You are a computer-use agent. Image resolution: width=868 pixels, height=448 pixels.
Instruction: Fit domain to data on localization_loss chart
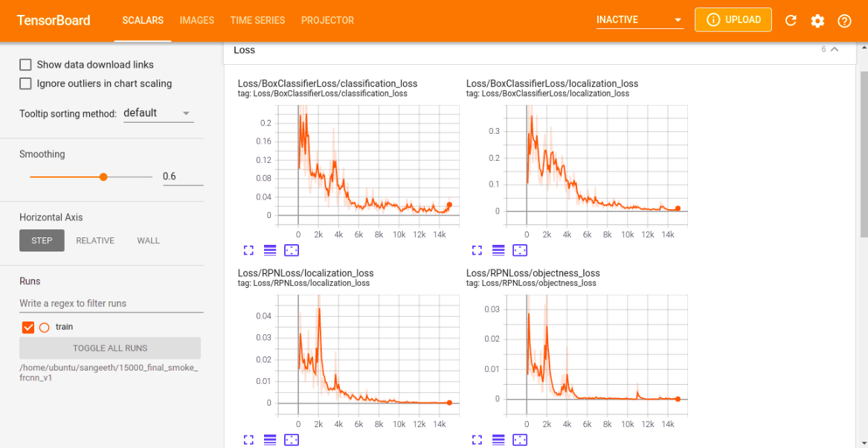[x=519, y=250]
